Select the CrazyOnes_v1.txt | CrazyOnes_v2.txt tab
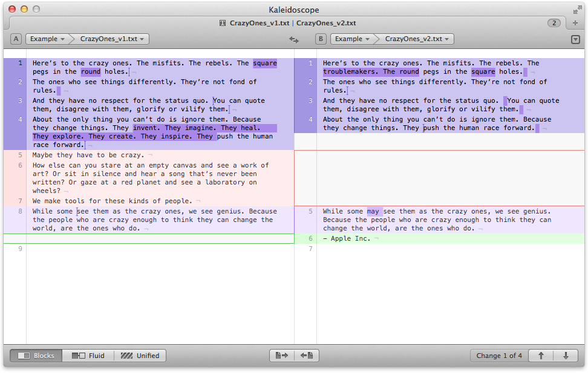588x375 pixels. 293,23
